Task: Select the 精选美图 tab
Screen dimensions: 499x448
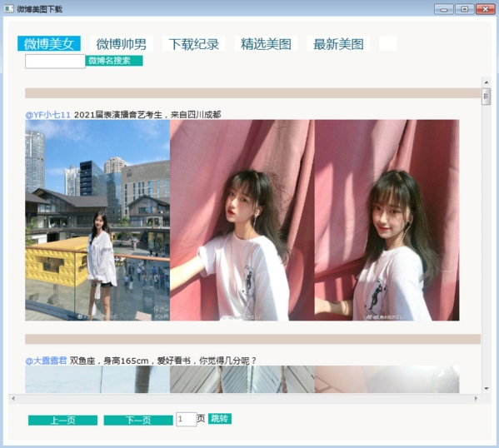Action: point(266,43)
